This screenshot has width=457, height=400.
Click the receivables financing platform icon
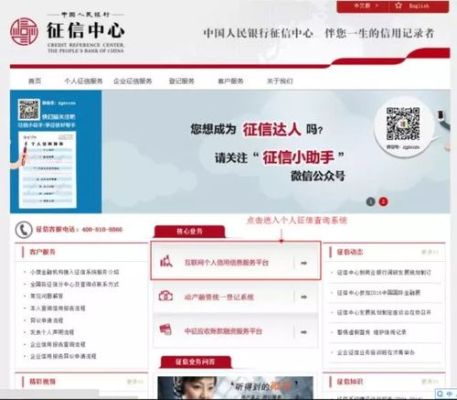[166, 330]
